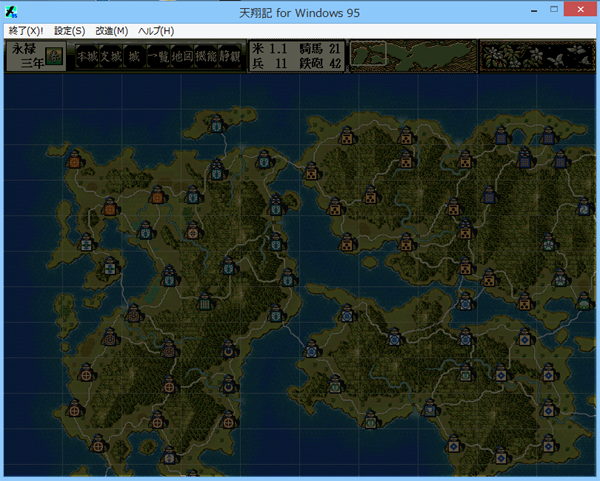600x481 pixels.
Task: Open the 終了(X)! menu
Action: (26, 31)
